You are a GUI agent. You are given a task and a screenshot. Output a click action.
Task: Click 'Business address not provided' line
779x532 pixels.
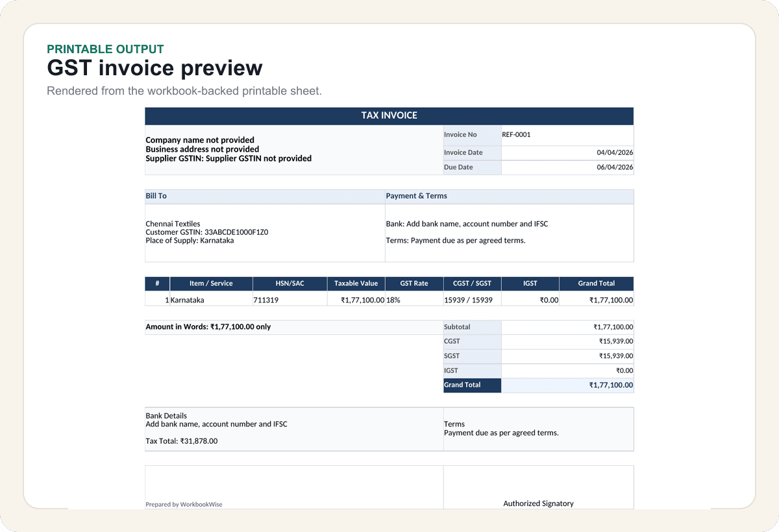(x=202, y=149)
